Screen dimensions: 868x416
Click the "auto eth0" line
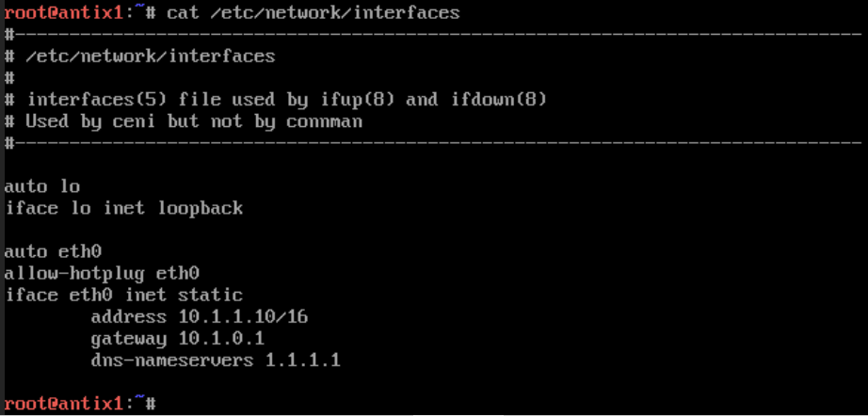[53, 251]
